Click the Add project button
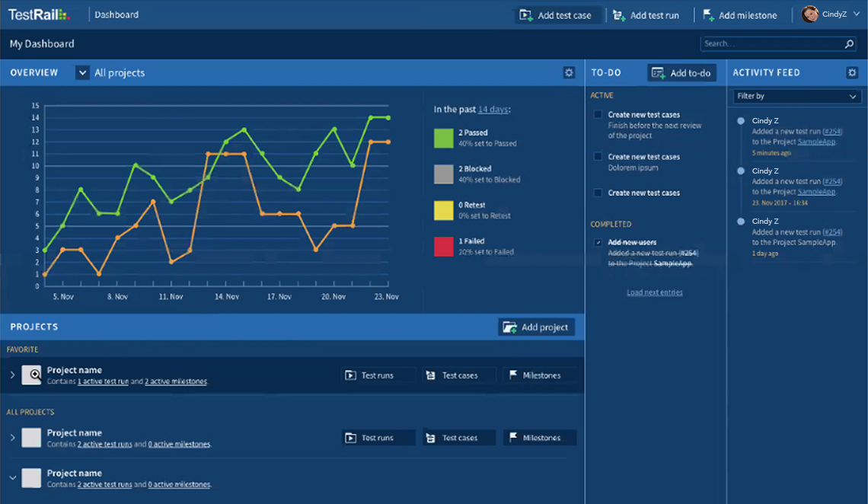Image resolution: width=868 pixels, height=504 pixels. [x=537, y=327]
